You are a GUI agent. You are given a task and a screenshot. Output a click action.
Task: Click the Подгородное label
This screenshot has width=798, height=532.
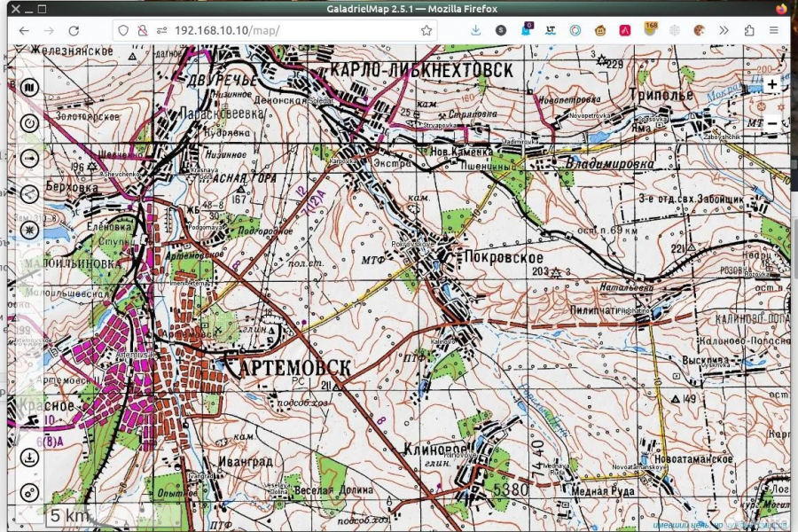[x=265, y=231]
